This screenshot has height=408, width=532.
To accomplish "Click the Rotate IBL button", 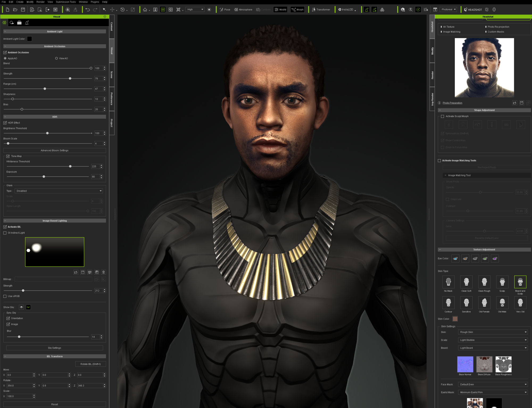I will [90, 364].
